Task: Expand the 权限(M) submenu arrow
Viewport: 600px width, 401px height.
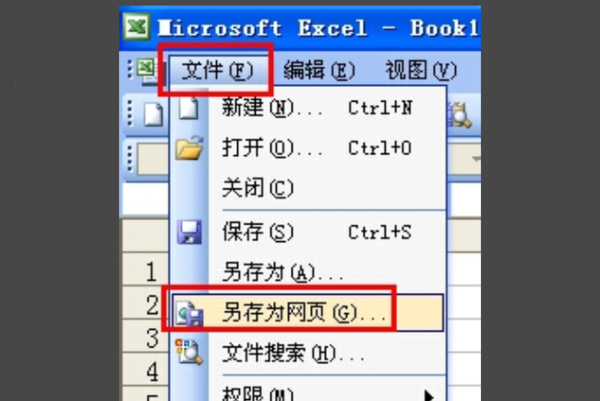Action: [429, 395]
